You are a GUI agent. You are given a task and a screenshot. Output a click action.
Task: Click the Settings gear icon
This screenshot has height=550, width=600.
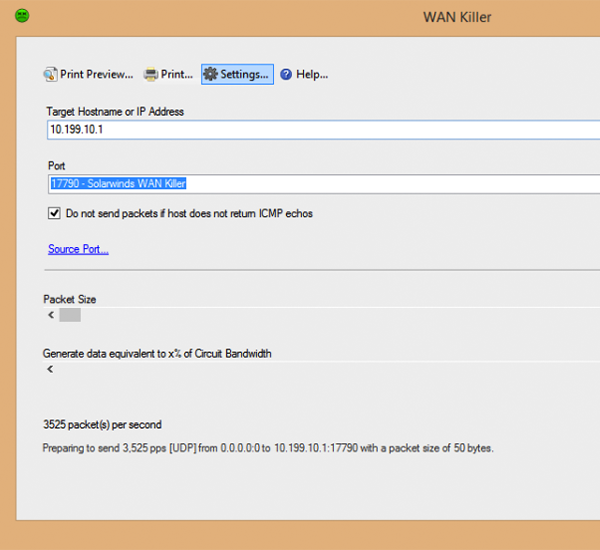pos(210,74)
